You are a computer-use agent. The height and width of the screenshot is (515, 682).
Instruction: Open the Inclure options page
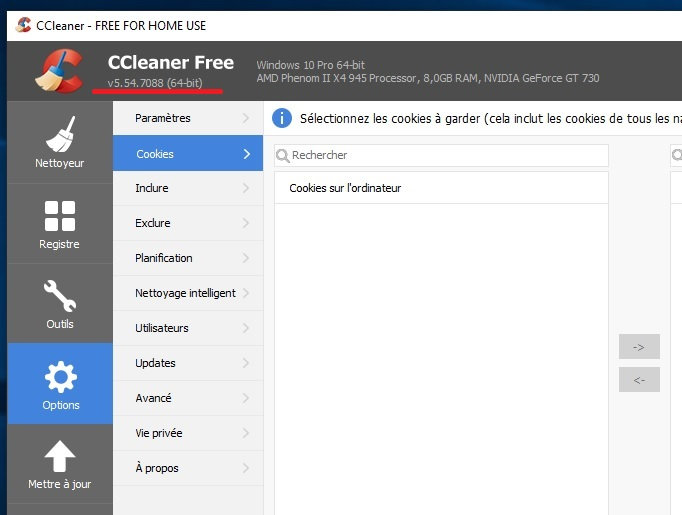coord(188,188)
